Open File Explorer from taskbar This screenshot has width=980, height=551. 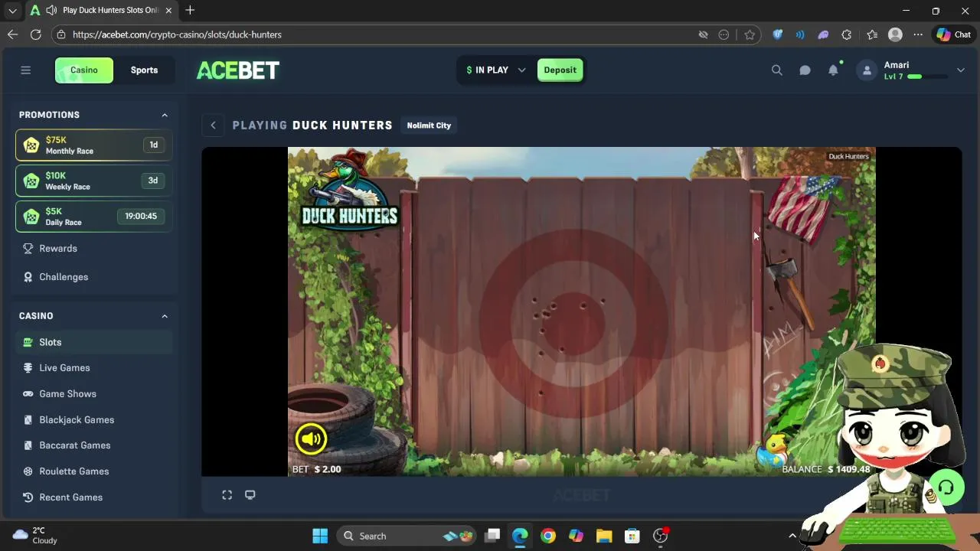click(604, 536)
